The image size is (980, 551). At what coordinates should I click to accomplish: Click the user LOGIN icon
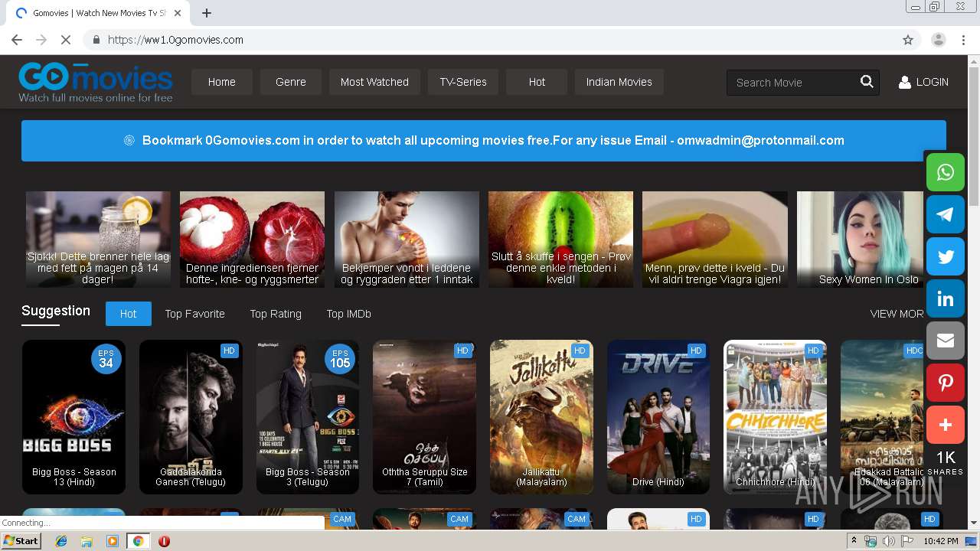(904, 82)
